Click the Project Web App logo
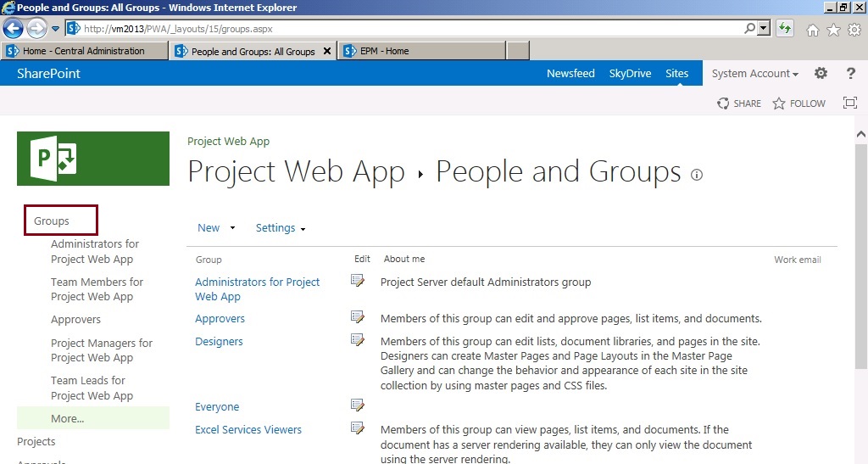Screen dimensions: 868x464 coord(93,159)
